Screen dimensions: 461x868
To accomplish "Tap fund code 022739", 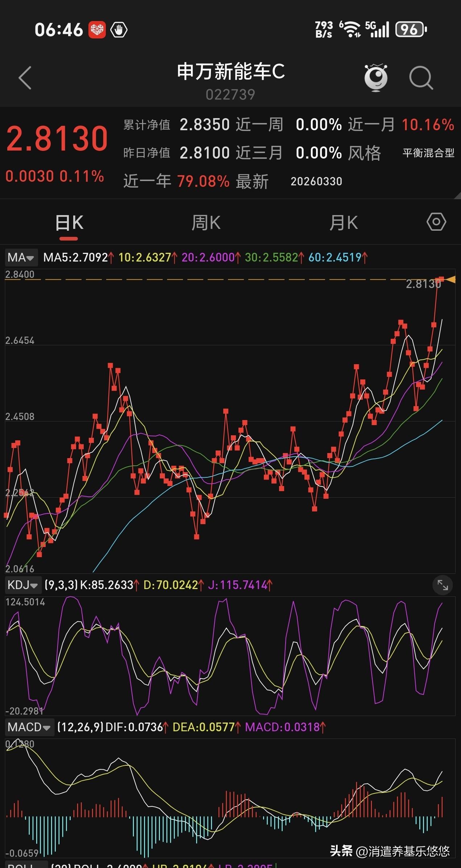I will [x=230, y=95].
